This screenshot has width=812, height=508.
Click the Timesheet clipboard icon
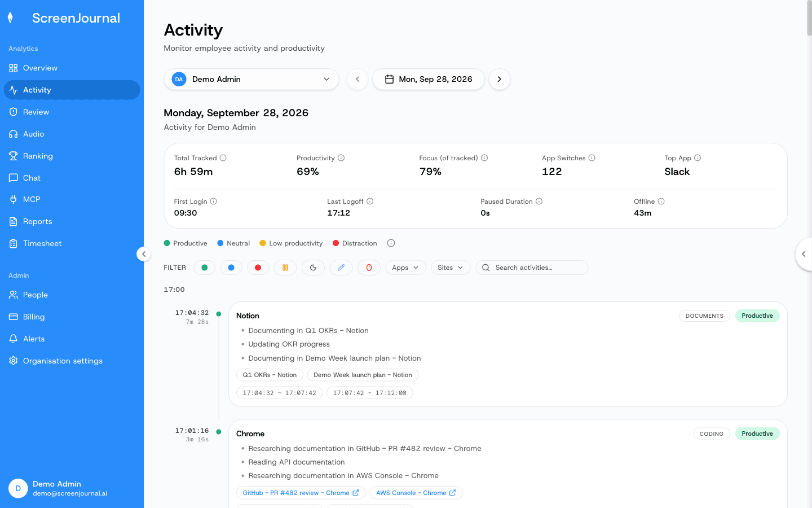pyautogui.click(x=14, y=243)
